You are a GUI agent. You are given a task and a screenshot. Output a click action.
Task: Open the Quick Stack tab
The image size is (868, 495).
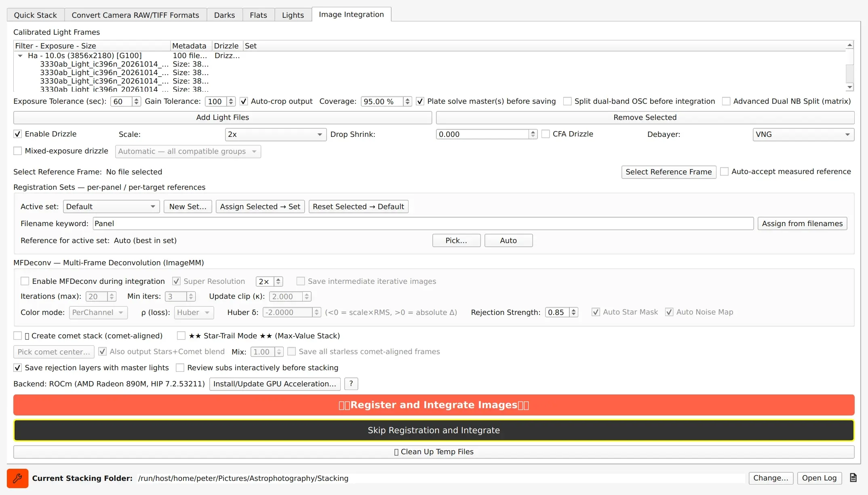click(x=36, y=15)
